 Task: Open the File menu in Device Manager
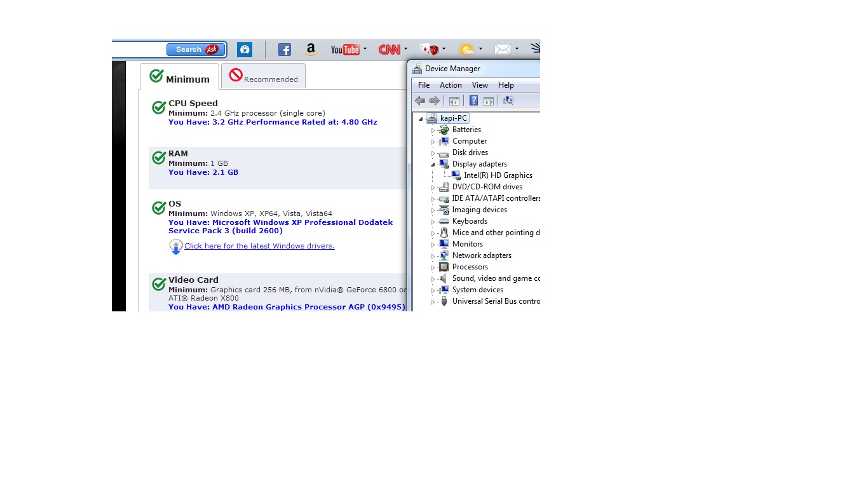[x=424, y=85]
